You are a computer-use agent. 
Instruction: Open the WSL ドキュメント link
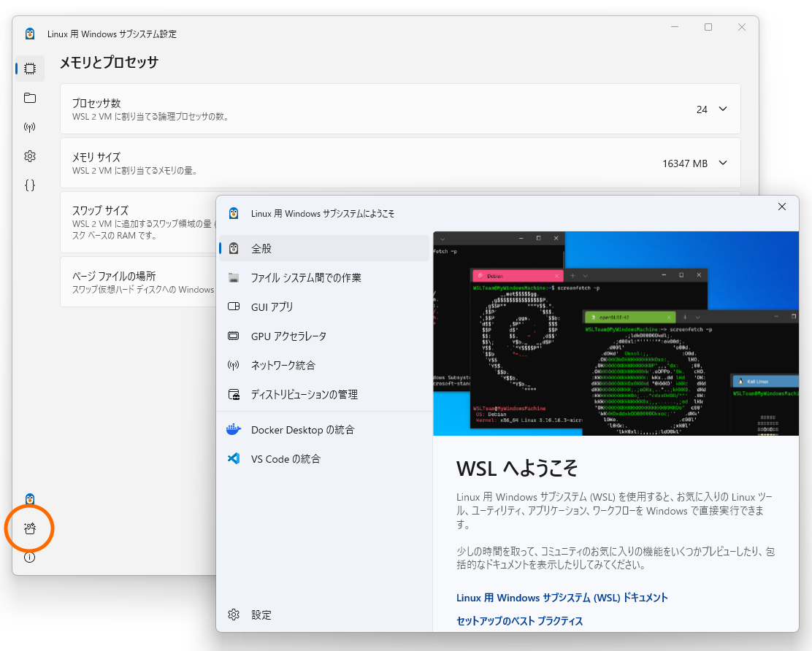[562, 597]
